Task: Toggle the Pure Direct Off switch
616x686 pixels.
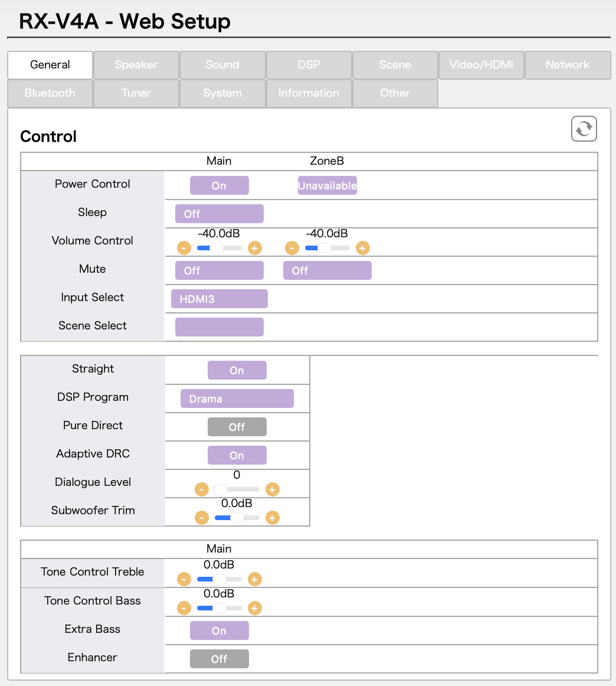Action: click(237, 427)
